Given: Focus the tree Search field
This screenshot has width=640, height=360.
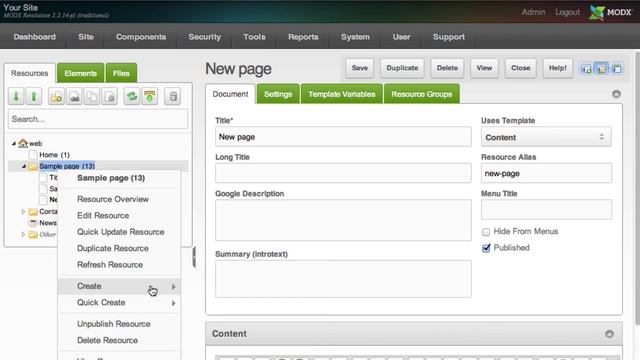Looking at the screenshot, I should 98,119.
